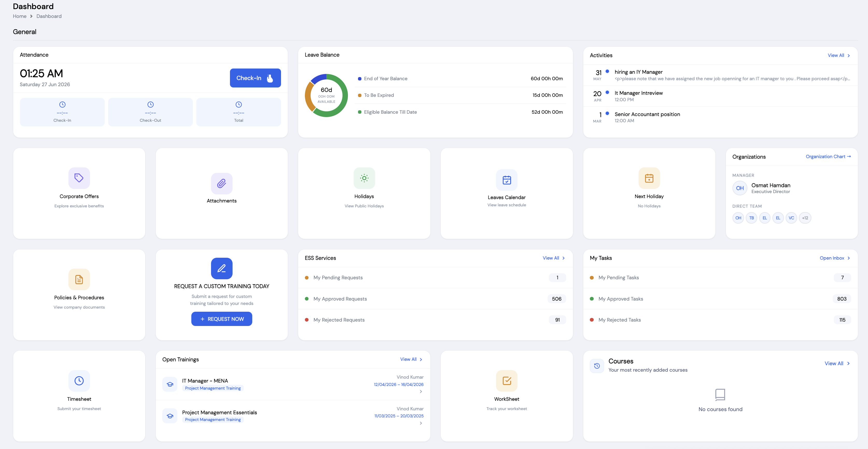868x449 pixels.
Task: Open the WorkSheet checkbox icon
Action: coord(506,380)
